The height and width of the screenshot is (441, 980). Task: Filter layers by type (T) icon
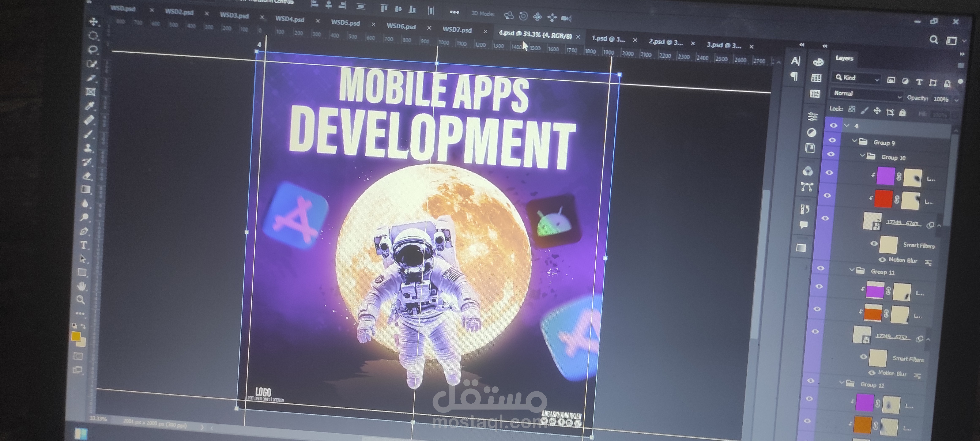(x=919, y=82)
